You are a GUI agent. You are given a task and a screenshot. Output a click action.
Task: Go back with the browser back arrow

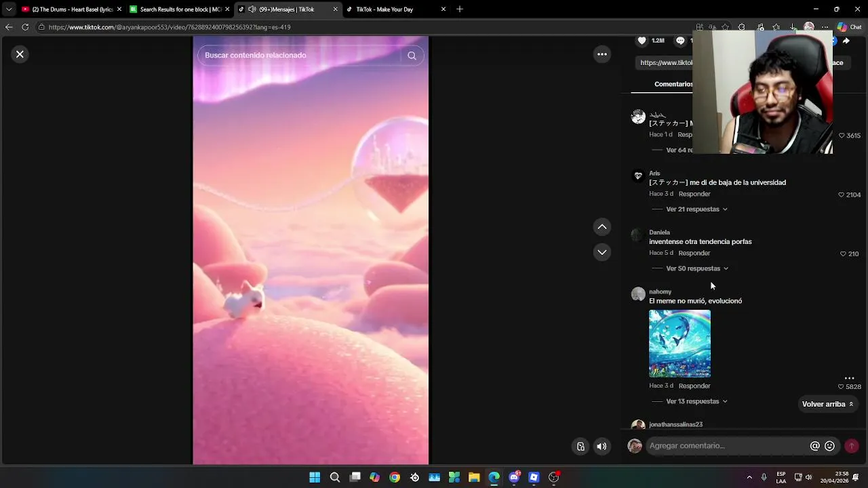9,27
